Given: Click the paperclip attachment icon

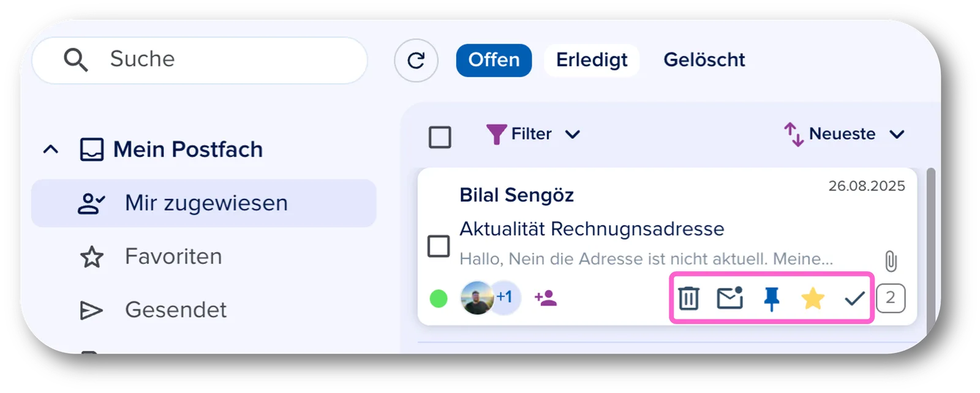Looking at the screenshot, I should pyautogui.click(x=891, y=261).
